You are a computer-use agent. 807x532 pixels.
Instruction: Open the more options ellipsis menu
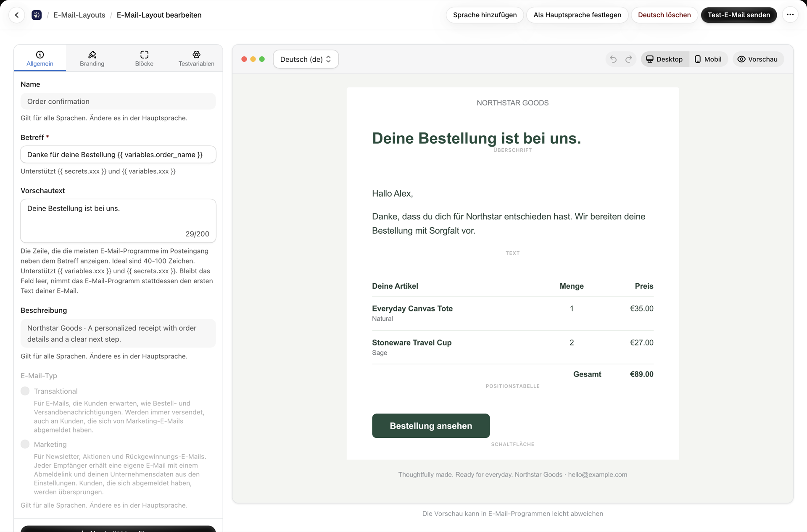[790, 15]
